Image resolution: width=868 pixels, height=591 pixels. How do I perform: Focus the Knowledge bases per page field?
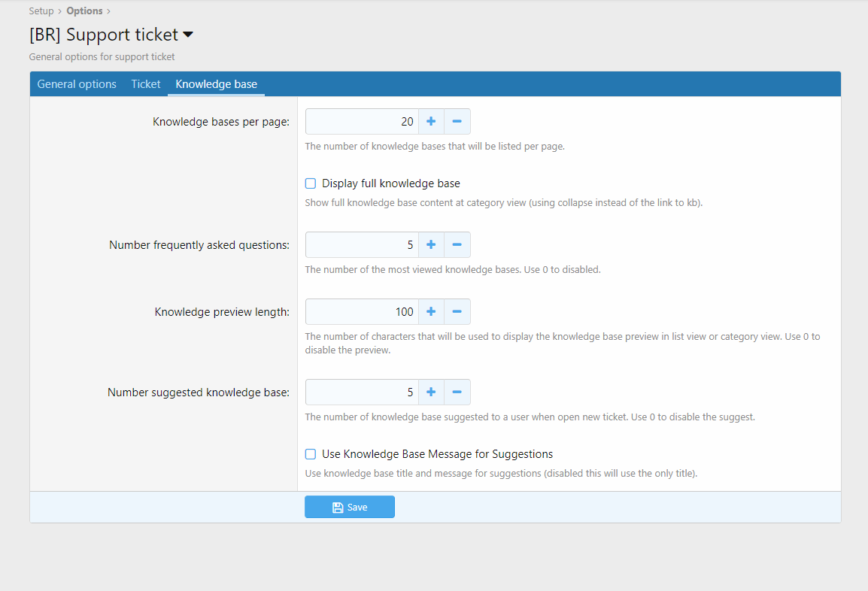tap(362, 122)
